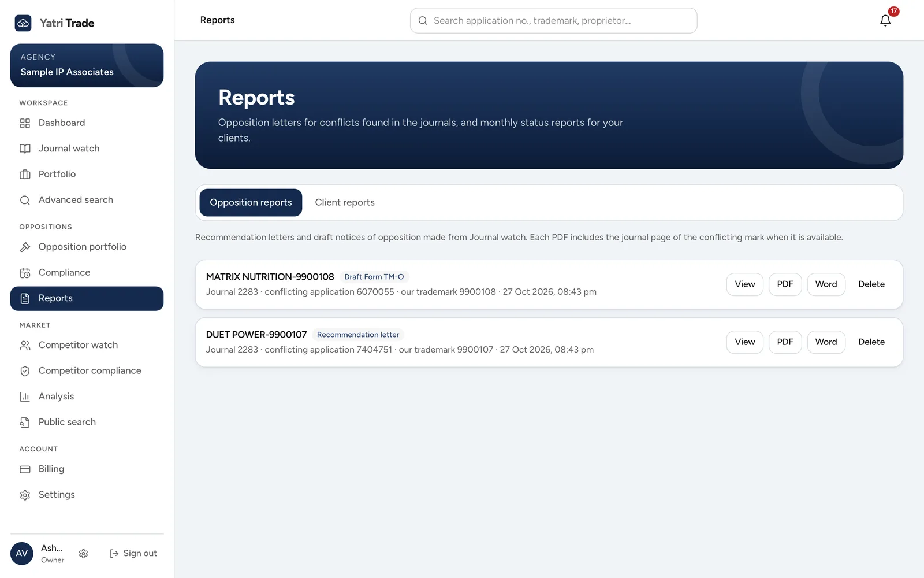924x578 pixels.
Task: Open the Dashboard grid icon
Action: pyautogui.click(x=25, y=123)
